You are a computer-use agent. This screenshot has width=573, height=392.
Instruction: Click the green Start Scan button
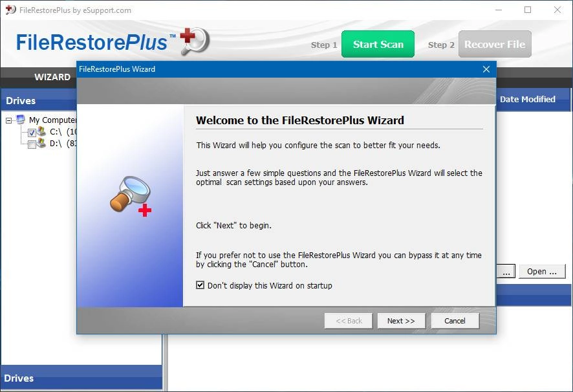[x=378, y=44]
